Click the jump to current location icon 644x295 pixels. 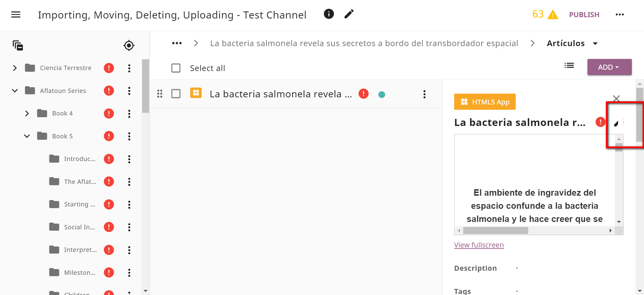(129, 45)
